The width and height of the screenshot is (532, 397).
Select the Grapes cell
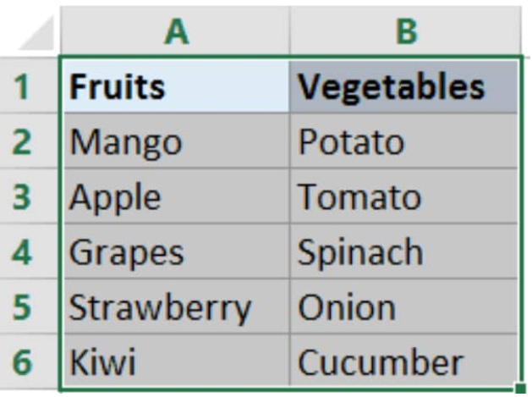click(176, 251)
